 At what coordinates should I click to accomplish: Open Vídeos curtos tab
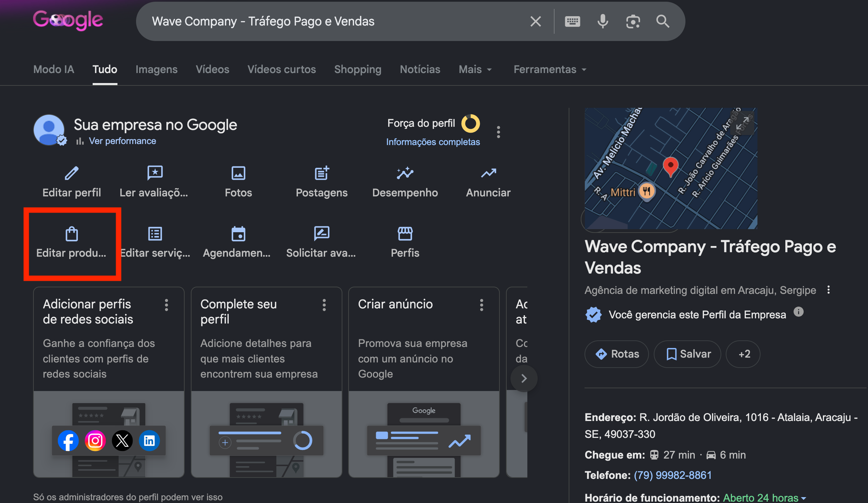coord(282,70)
